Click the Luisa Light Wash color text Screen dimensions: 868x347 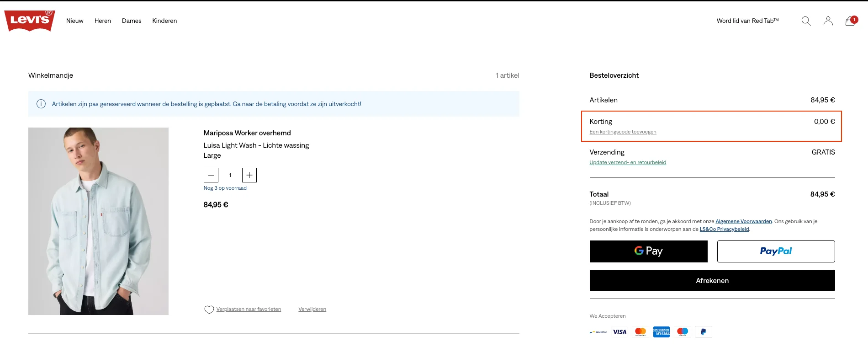(256, 145)
